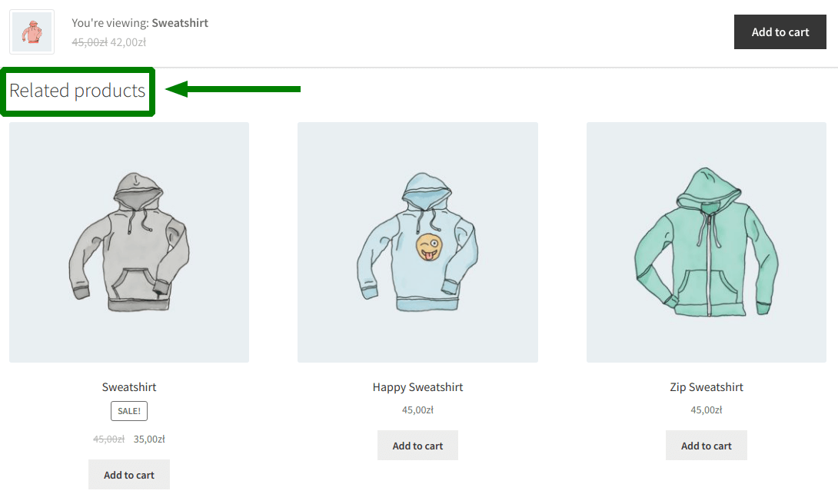
Task: Click the Sweatshirt product title link
Action: pyautogui.click(x=129, y=387)
